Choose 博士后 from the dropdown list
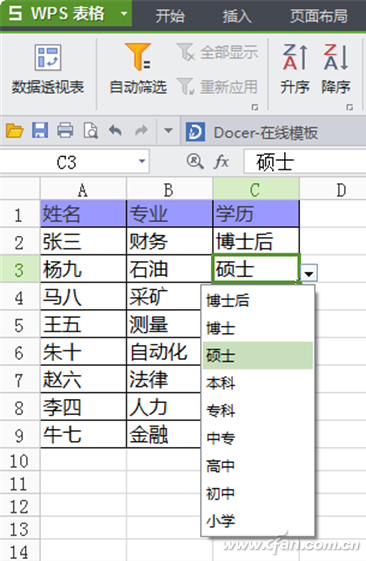The height and width of the screenshot is (561, 366). point(258,300)
